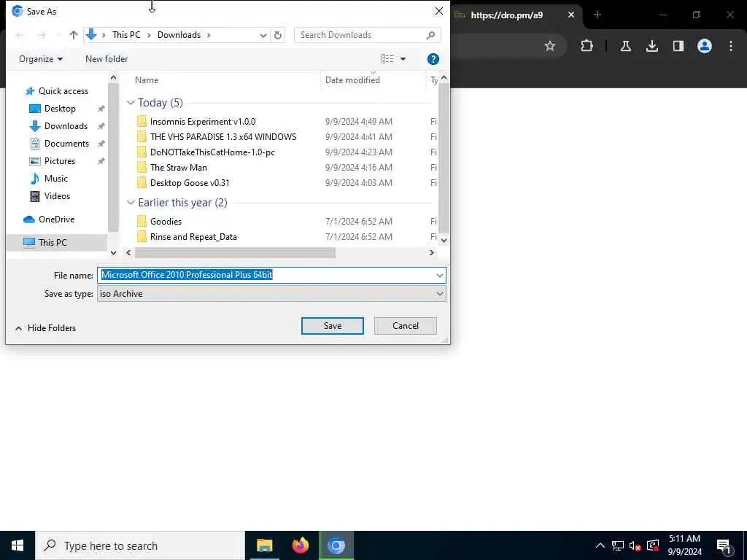The image size is (747, 560).
Task: Click Hide Folders toggle
Action: pos(45,328)
